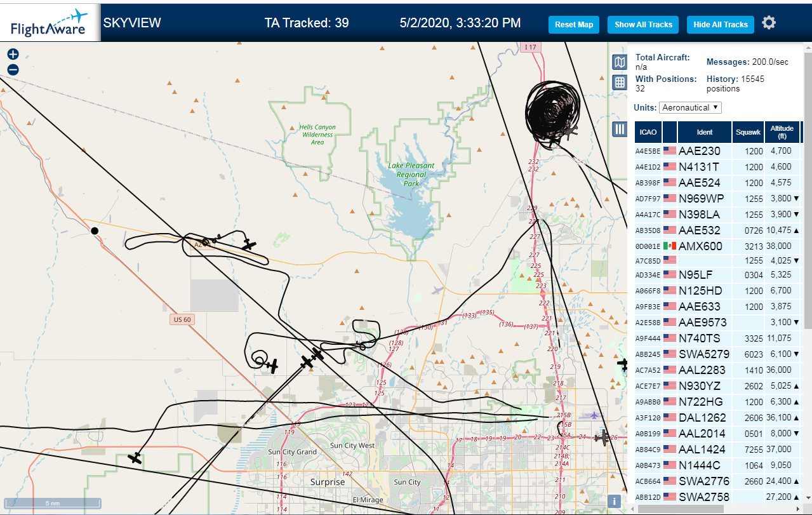Select aircraft row N4131T
The height and width of the screenshot is (515, 812).
[717, 167]
